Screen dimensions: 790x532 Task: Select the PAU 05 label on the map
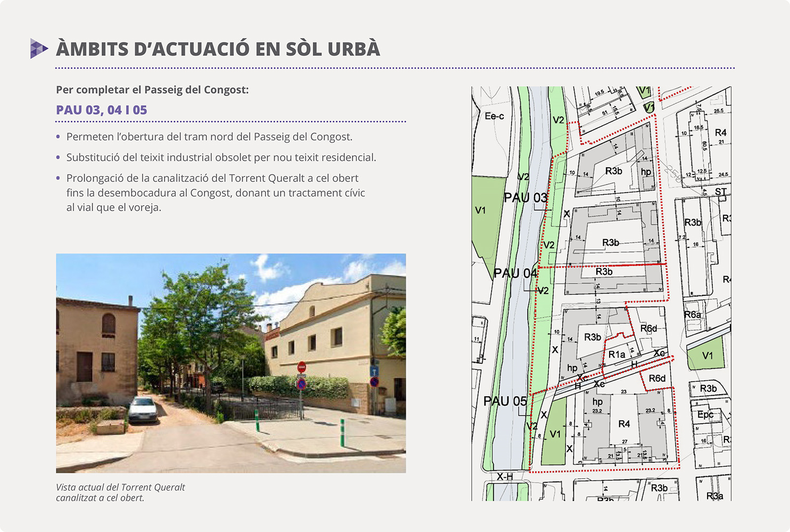tap(505, 401)
